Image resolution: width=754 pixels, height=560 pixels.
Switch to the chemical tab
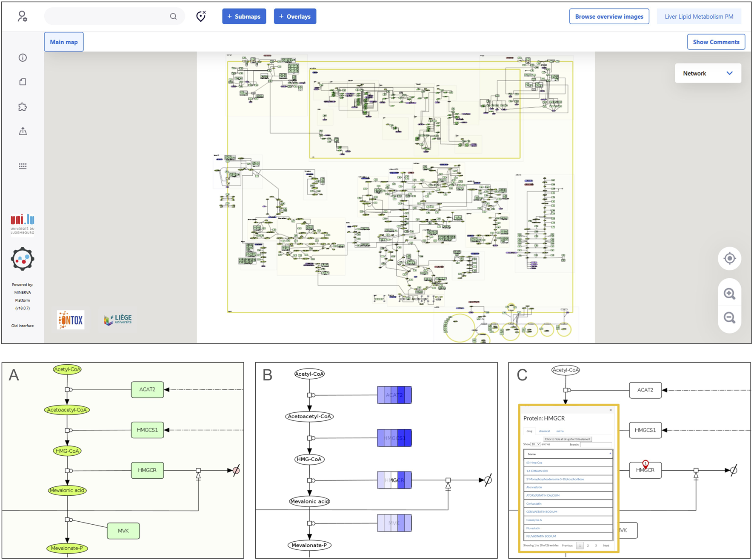tap(544, 431)
